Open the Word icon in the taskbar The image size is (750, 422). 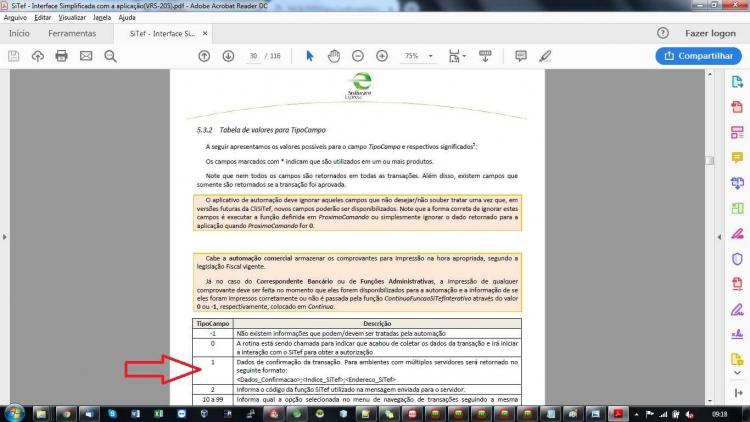135,414
